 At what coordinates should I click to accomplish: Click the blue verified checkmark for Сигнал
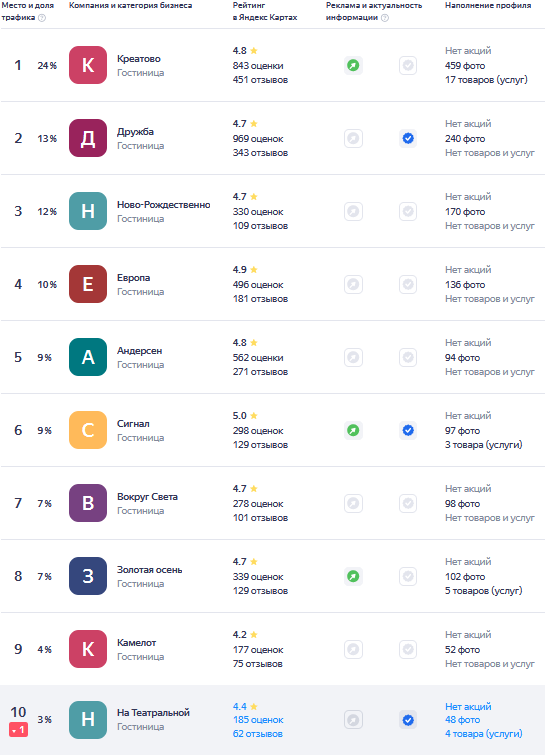[408, 430]
